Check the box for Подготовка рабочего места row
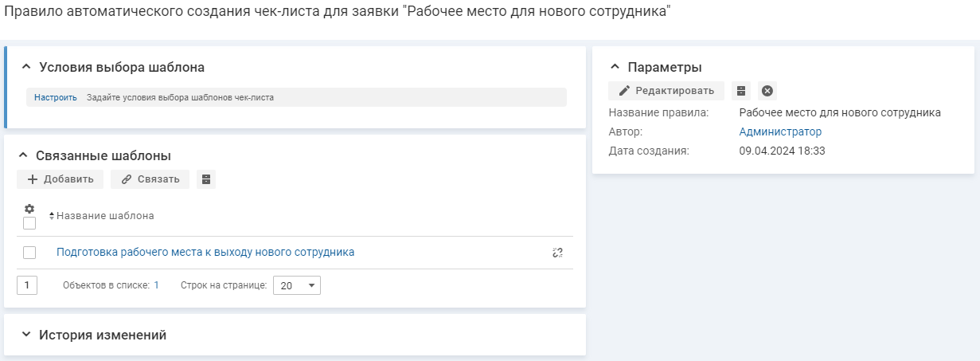980x361 pixels. pyautogui.click(x=29, y=253)
